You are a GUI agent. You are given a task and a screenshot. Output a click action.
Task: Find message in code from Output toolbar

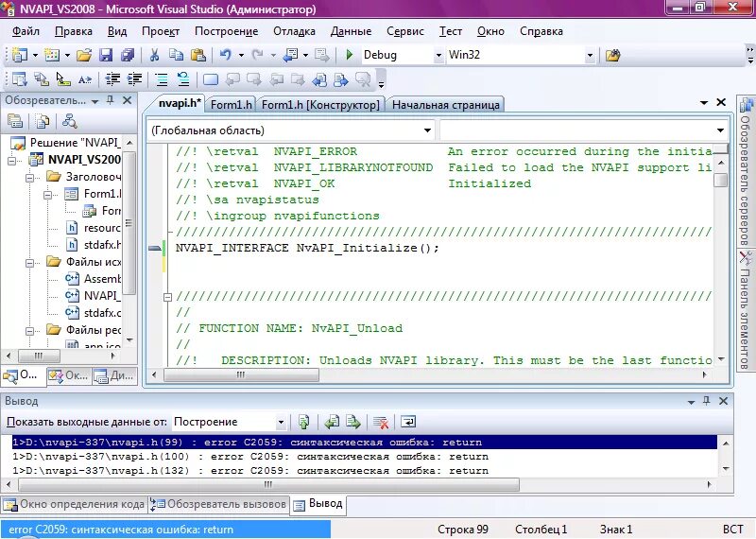coord(303,423)
